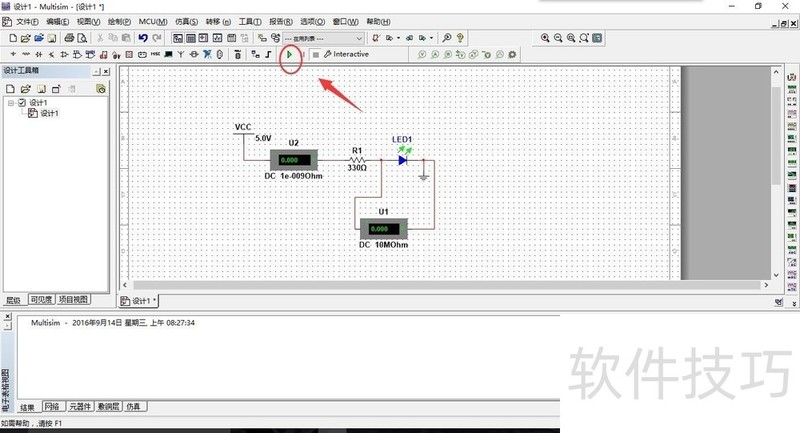The height and width of the screenshot is (433, 800).
Task: Open find magnifier icon in toolbar
Action: click(447, 38)
